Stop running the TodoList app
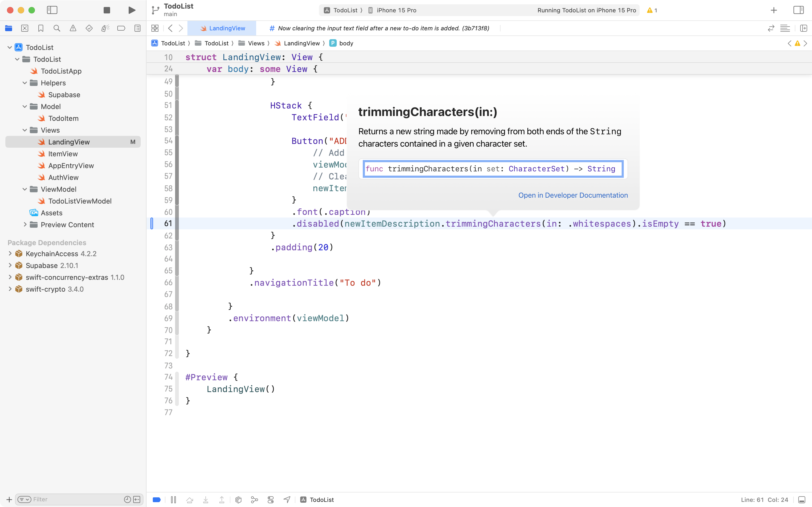This screenshot has width=812, height=507. pos(107,10)
